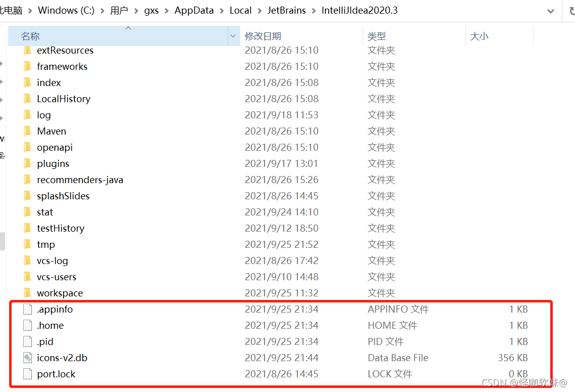Go to Windows (C:) in breadcrumb

pos(66,10)
